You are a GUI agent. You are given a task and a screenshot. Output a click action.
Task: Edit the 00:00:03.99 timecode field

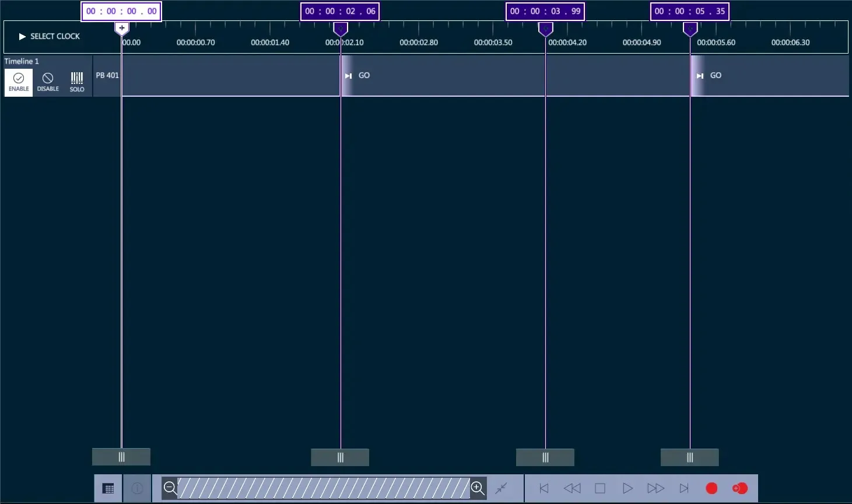(545, 11)
